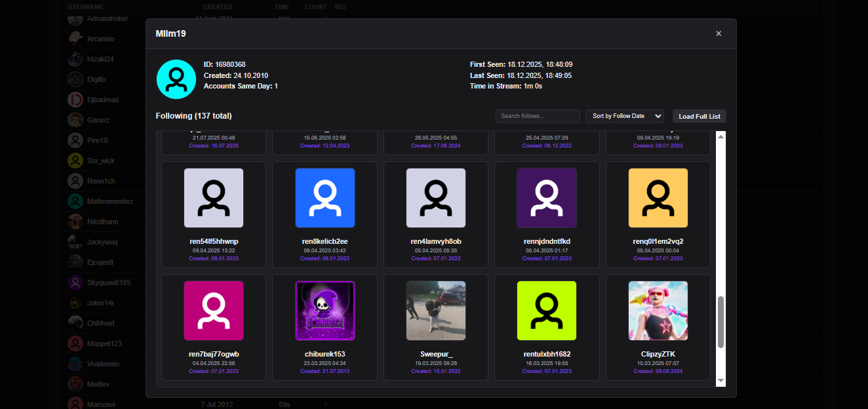Click rentulxbh1682 follow date 16.03.2025 19:55
The image size is (868, 409).
547,363
